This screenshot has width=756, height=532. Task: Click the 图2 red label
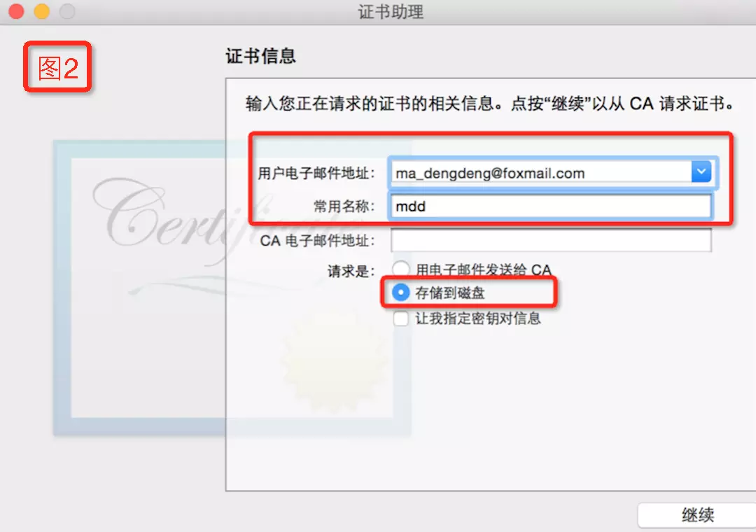coord(57,67)
